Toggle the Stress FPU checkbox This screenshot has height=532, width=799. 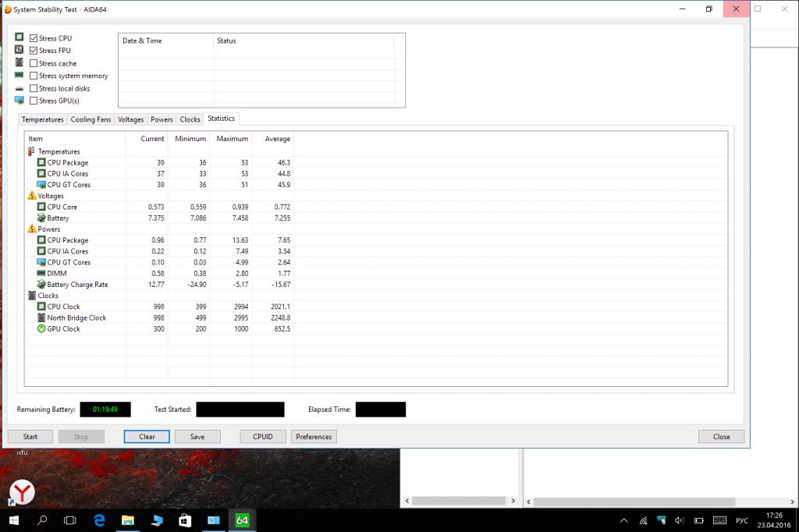pyautogui.click(x=34, y=51)
